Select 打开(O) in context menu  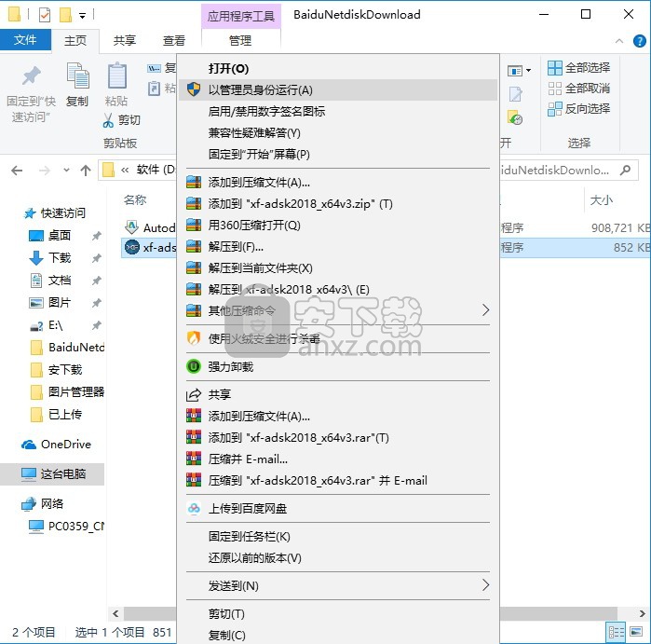[x=338, y=69]
